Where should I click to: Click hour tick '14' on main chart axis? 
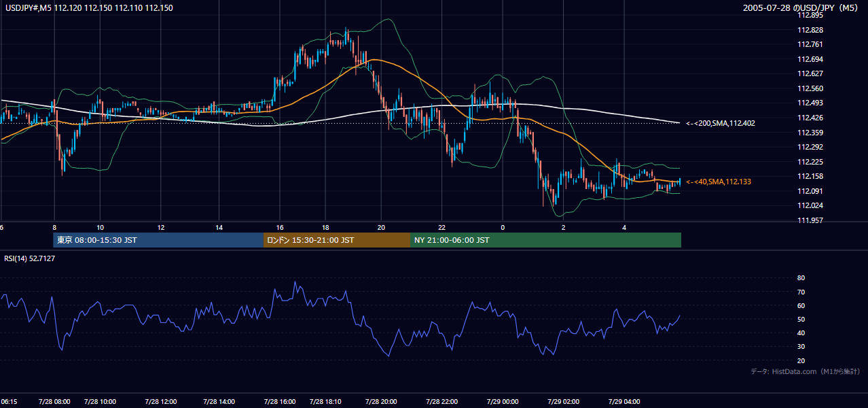point(219,227)
